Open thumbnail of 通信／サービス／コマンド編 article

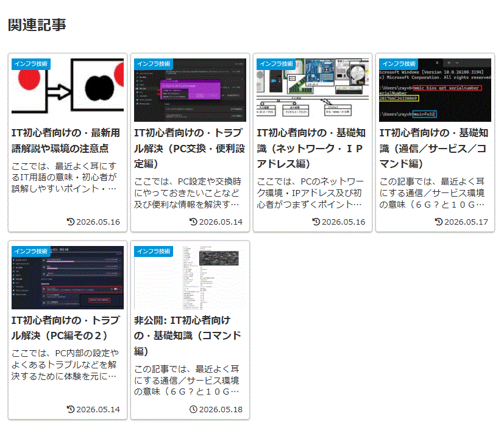click(435, 90)
